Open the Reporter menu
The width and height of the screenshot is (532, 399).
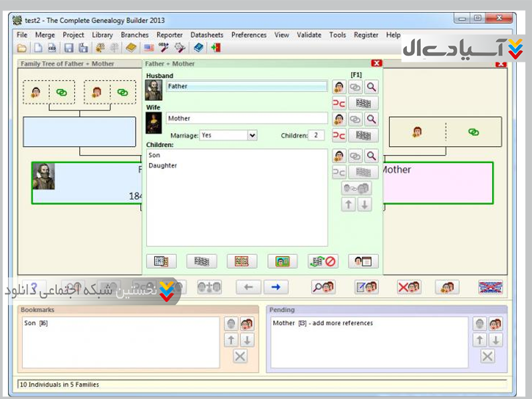point(170,35)
